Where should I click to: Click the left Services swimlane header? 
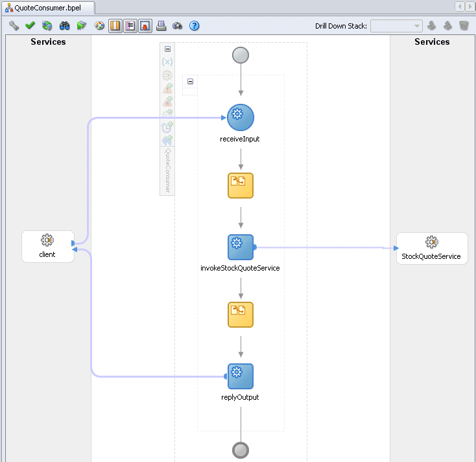pos(48,42)
